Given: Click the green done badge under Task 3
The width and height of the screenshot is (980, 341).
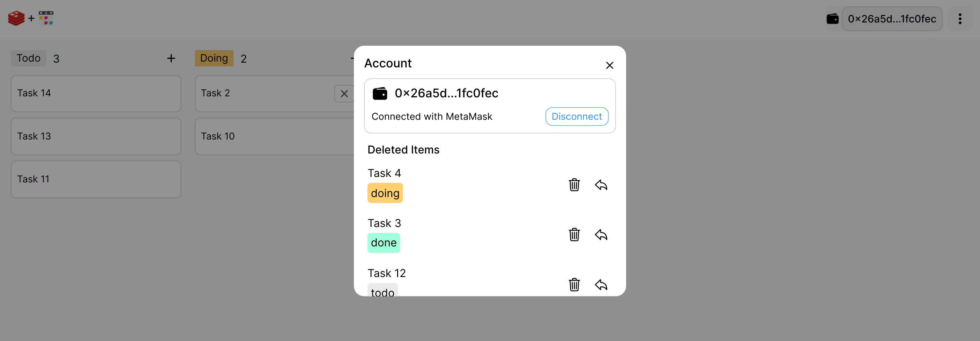Looking at the screenshot, I should (383, 242).
